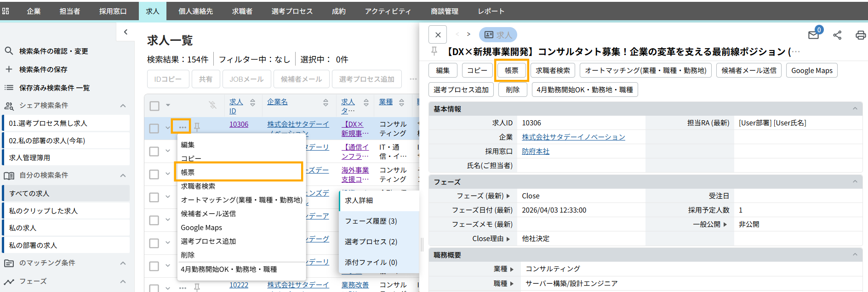Click the 求職者検索 button in detail panel

(553, 70)
